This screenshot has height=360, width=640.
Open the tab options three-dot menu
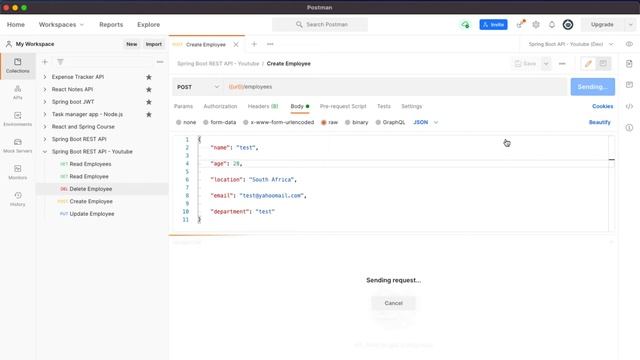[270, 44]
